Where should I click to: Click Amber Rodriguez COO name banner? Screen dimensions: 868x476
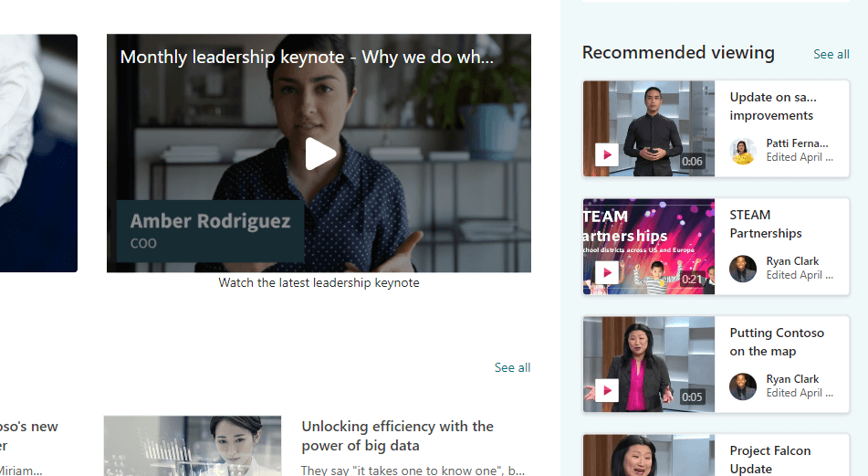[x=210, y=231]
